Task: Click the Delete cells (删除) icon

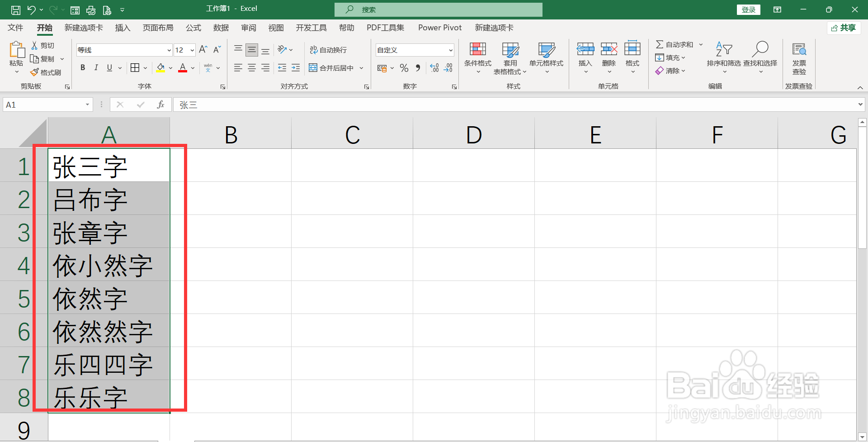Action: pos(609,49)
